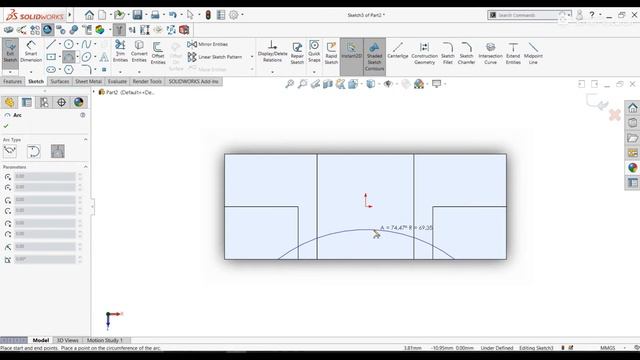Image resolution: width=640 pixels, height=360 pixels.
Task: Click Linear Sketch Pattern
Action: coord(215,57)
